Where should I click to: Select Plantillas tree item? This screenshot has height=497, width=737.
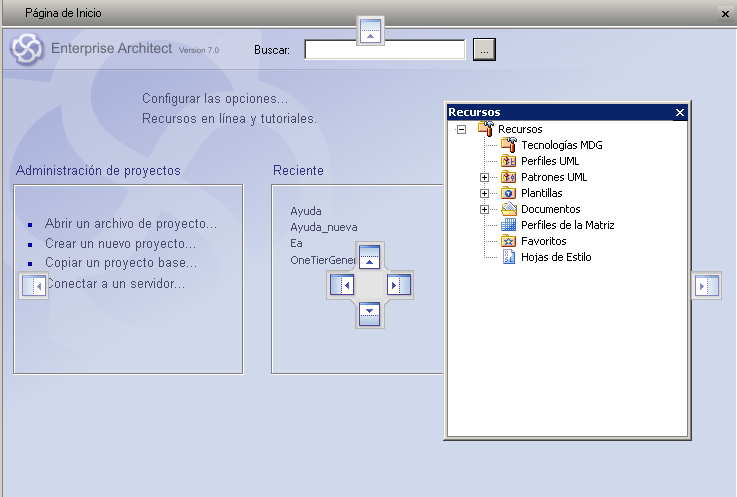coord(541,193)
